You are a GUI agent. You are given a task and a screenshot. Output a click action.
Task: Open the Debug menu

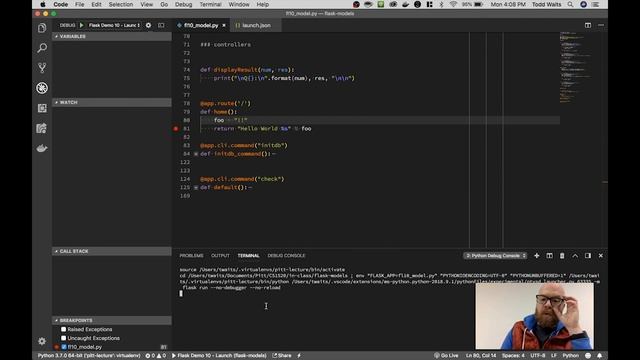[183, 4]
